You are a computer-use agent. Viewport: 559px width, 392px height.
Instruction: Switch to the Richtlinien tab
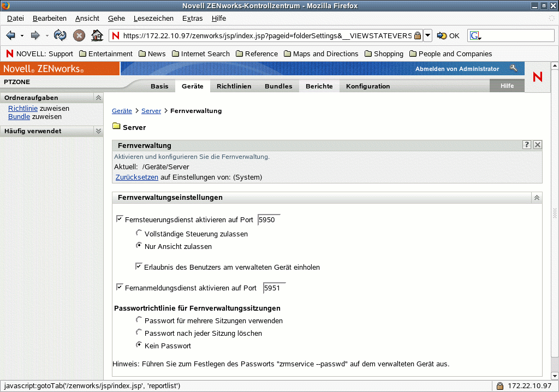(234, 86)
